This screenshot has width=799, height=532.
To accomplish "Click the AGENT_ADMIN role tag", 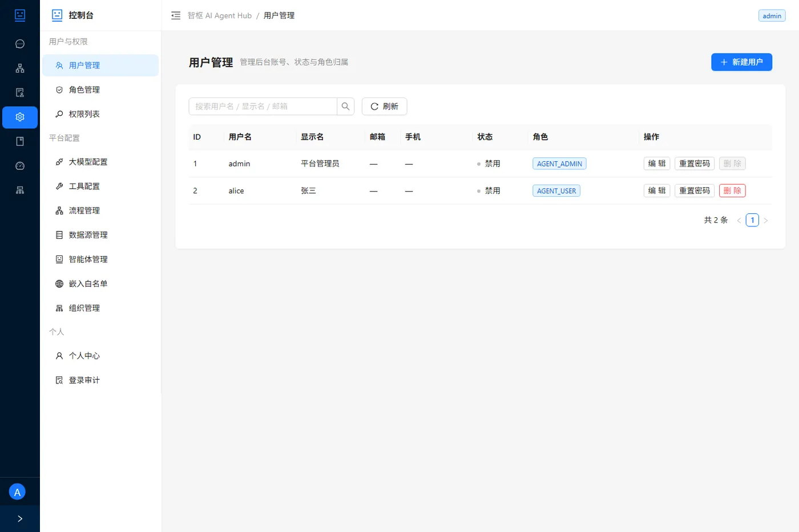I will click(x=559, y=164).
